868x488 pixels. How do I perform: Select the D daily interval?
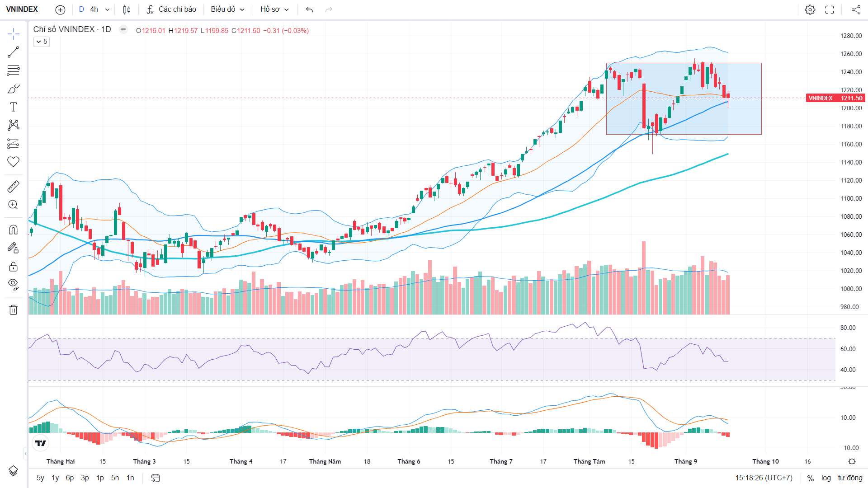click(81, 9)
